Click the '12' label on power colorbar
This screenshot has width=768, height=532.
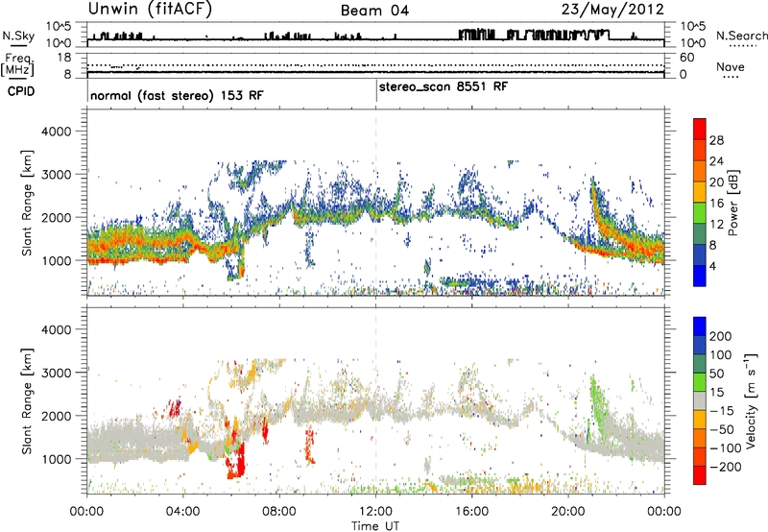[716, 225]
